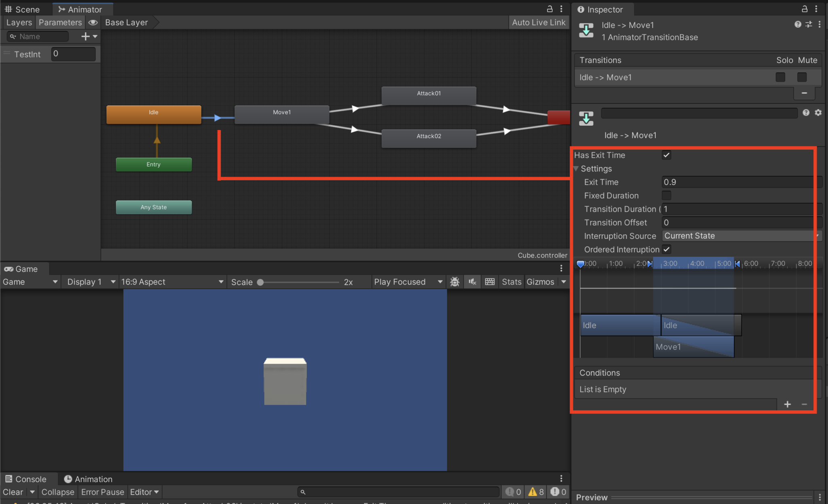Screen dimensions: 828x504
Task: Toggle the on-screen keyboard icon in Game toolbar
Action: 490,282
